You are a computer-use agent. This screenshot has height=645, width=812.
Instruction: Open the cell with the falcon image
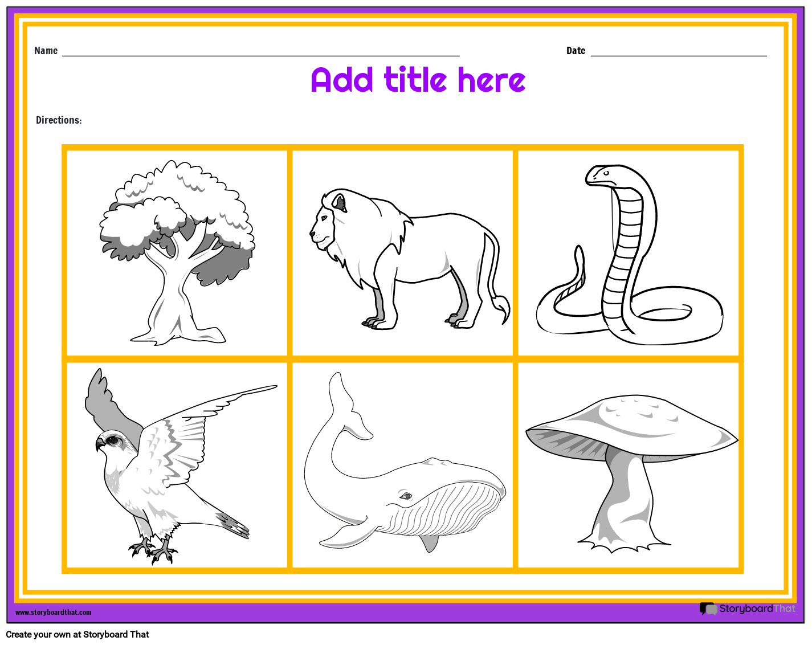click(177, 464)
